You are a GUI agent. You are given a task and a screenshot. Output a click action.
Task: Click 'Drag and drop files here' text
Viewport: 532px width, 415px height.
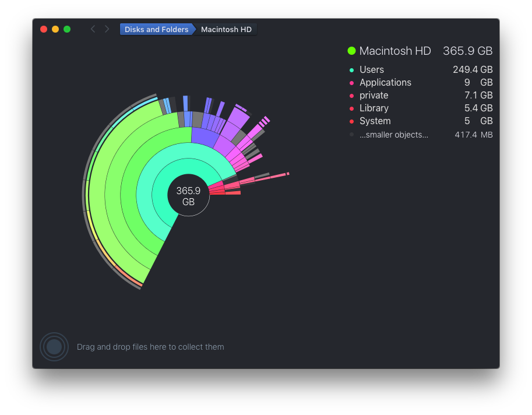coord(150,347)
